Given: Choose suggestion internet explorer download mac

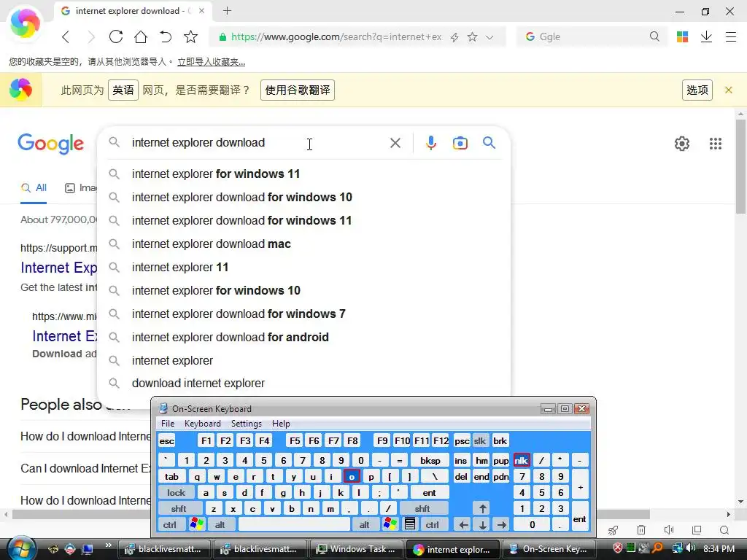Looking at the screenshot, I should 304,244.
